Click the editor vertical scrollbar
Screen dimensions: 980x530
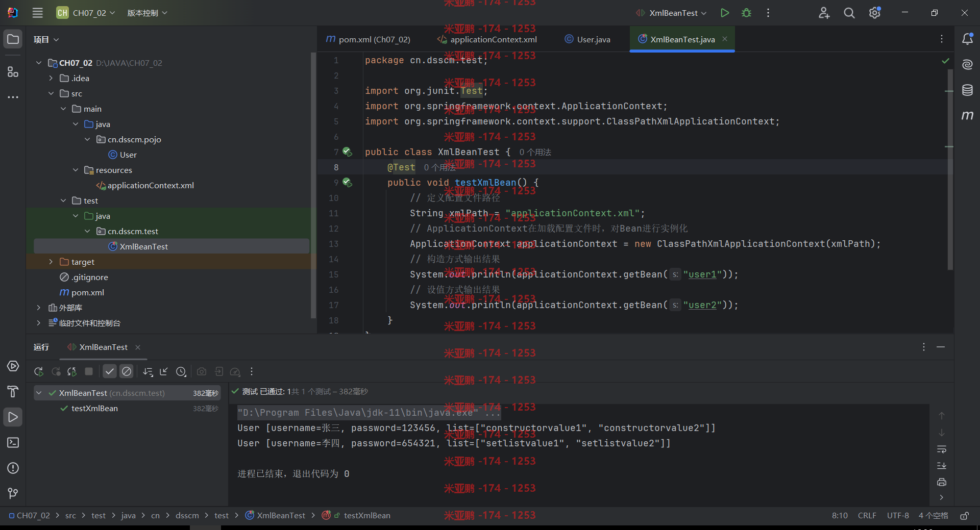tap(950, 168)
